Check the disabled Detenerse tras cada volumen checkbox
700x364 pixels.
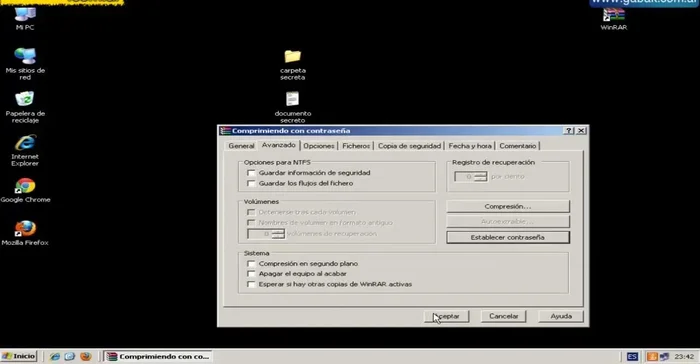pyautogui.click(x=251, y=212)
